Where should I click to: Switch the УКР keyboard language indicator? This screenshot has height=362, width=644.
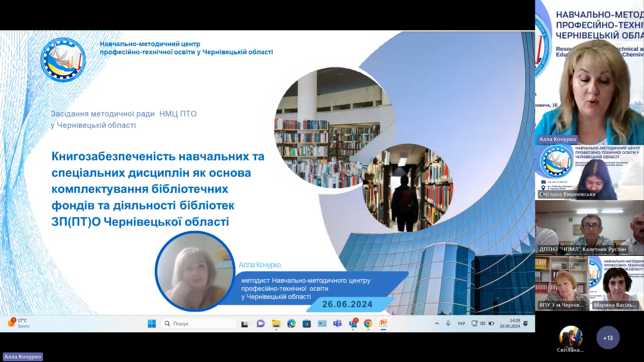[461, 324]
